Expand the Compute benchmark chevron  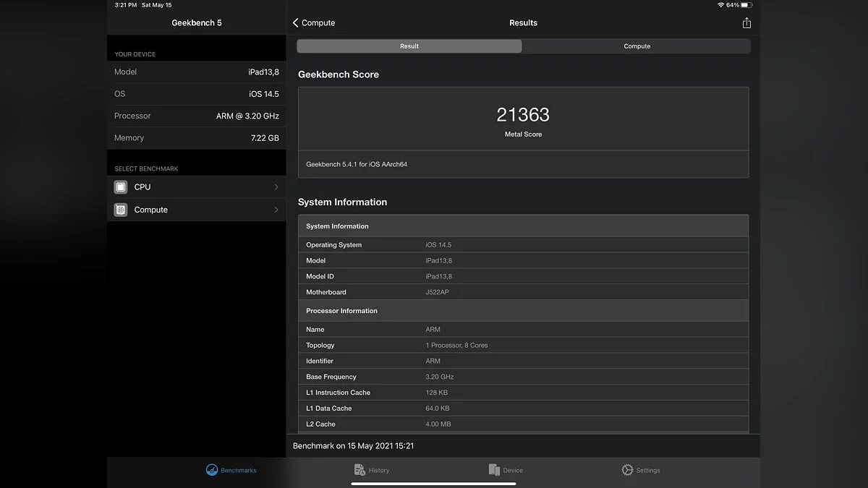pos(276,210)
